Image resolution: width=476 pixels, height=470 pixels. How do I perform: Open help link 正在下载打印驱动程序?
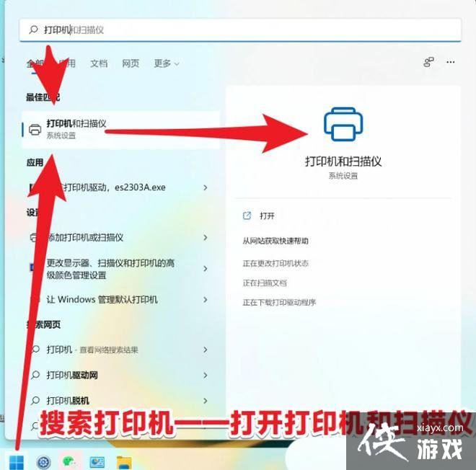coord(279,302)
